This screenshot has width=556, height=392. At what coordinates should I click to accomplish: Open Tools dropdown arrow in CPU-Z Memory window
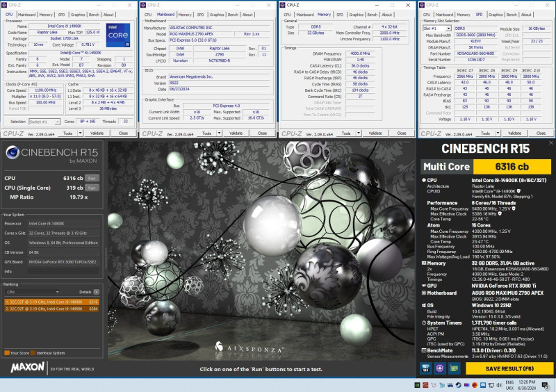click(359, 133)
